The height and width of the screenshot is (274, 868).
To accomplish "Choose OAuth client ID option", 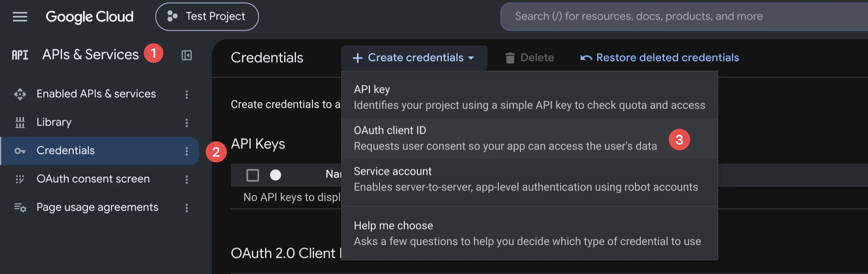I will pos(530,138).
